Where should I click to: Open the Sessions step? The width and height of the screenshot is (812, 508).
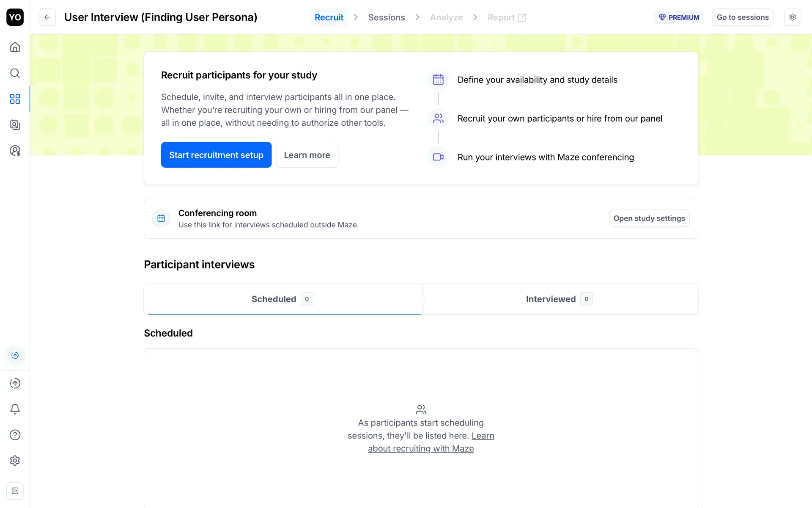[x=387, y=17]
